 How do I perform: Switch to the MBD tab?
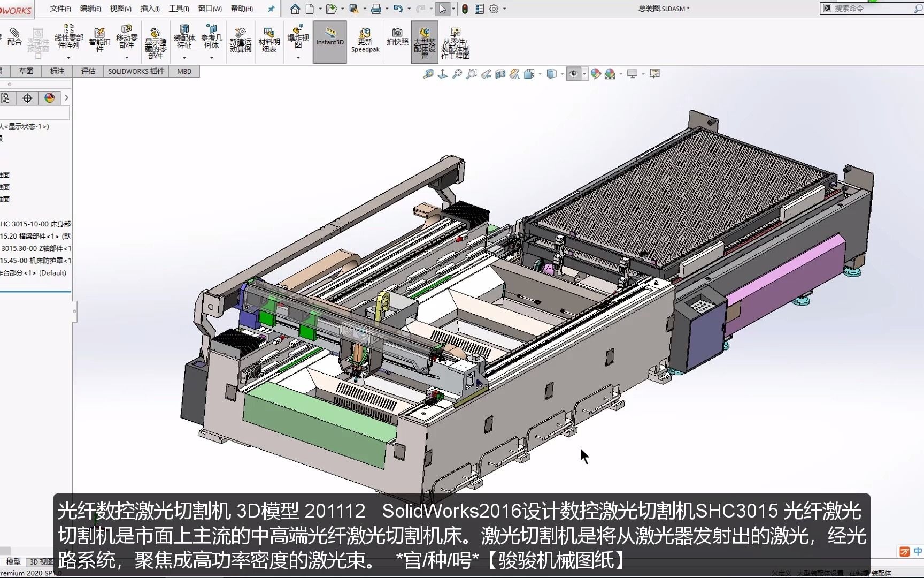coord(184,71)
